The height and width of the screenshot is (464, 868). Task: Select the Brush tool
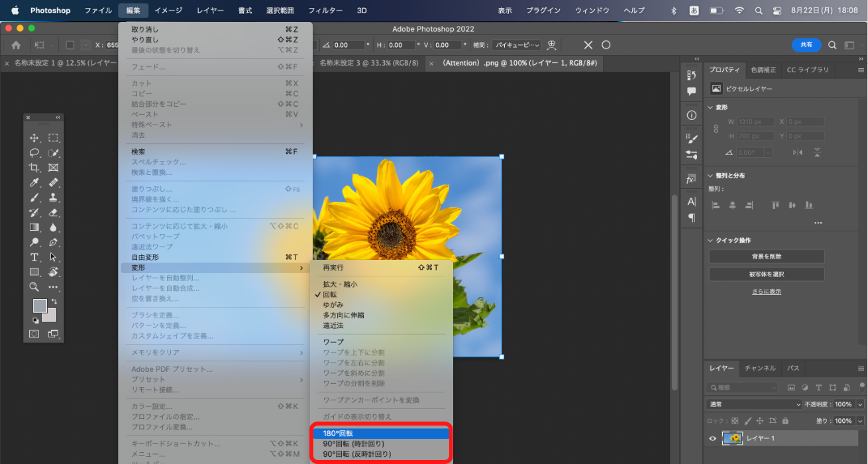[x=34, y=198]
